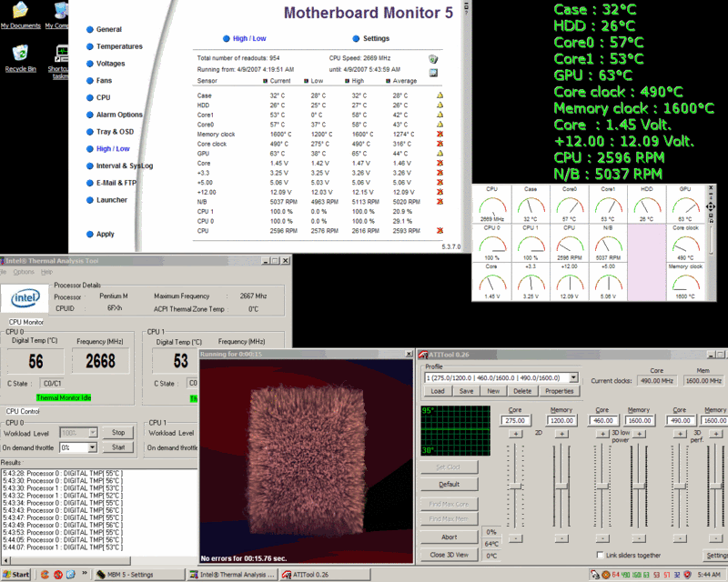Open the Options menu in Thermal Analysis Tool
This screenshot has width=728, height=582.
[x=24, y=272]
